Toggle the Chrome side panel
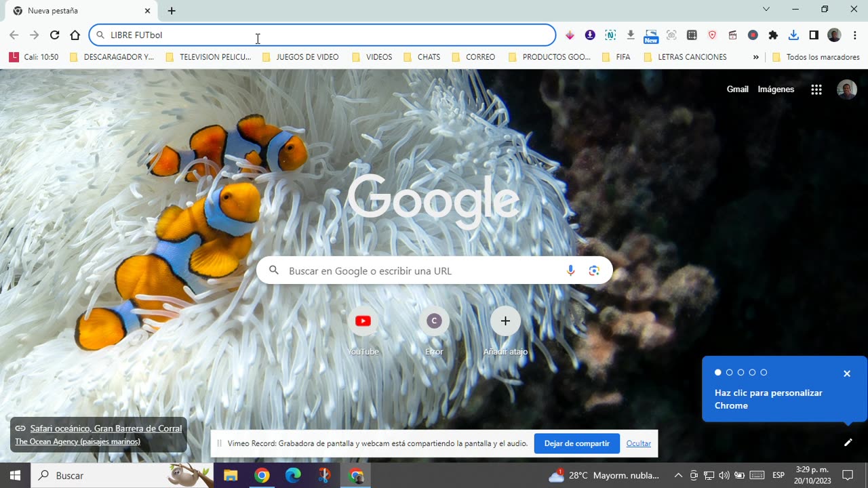 814,35
